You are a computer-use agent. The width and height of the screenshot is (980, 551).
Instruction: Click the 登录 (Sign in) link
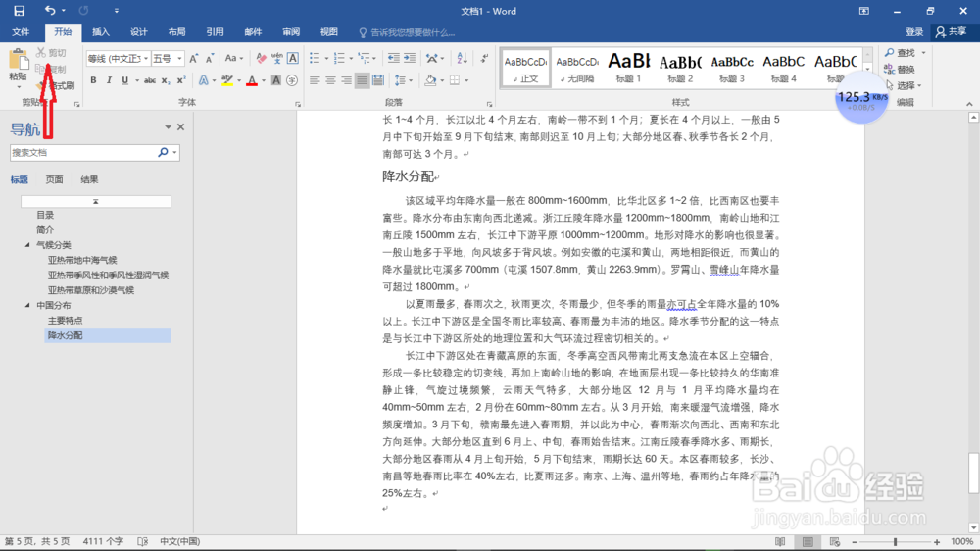(914, 32)
